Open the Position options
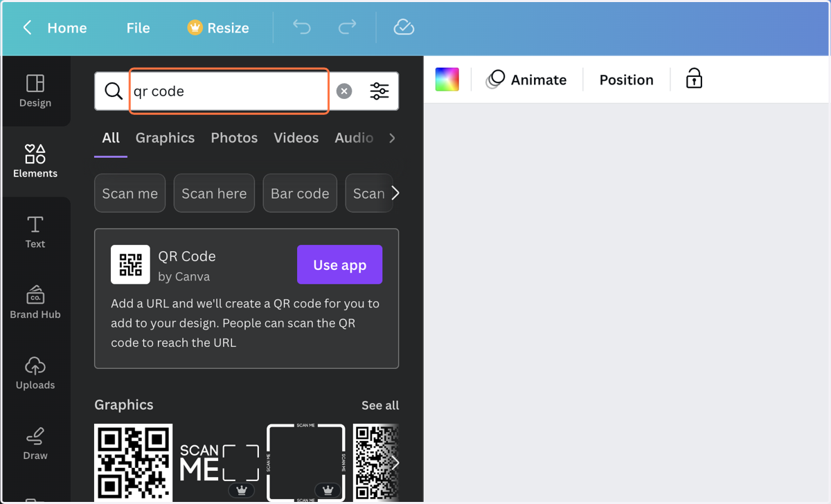This screenshot has height=504, width=831. pyautogui.click(x=627, y=80)
